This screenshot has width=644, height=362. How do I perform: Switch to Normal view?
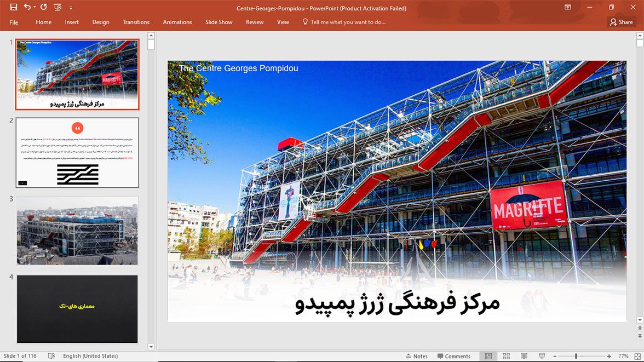coord(488,356)
